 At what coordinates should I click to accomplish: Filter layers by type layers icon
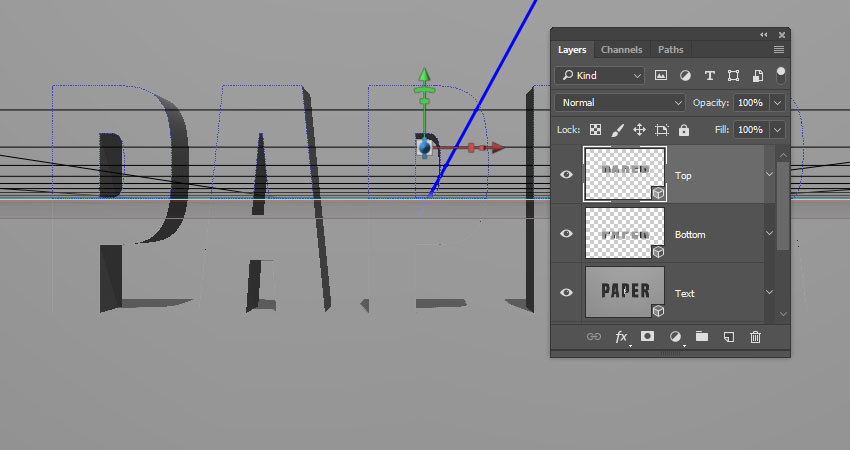(709, 75)
